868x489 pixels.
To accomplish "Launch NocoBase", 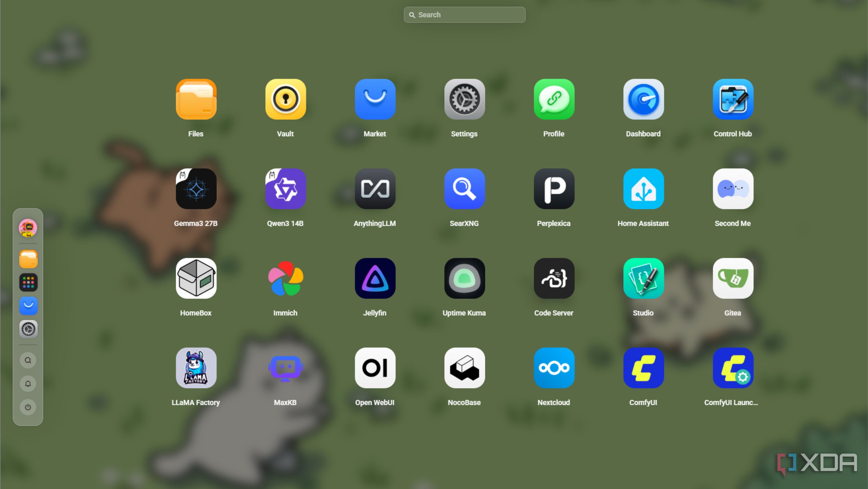I will point(464,368).
